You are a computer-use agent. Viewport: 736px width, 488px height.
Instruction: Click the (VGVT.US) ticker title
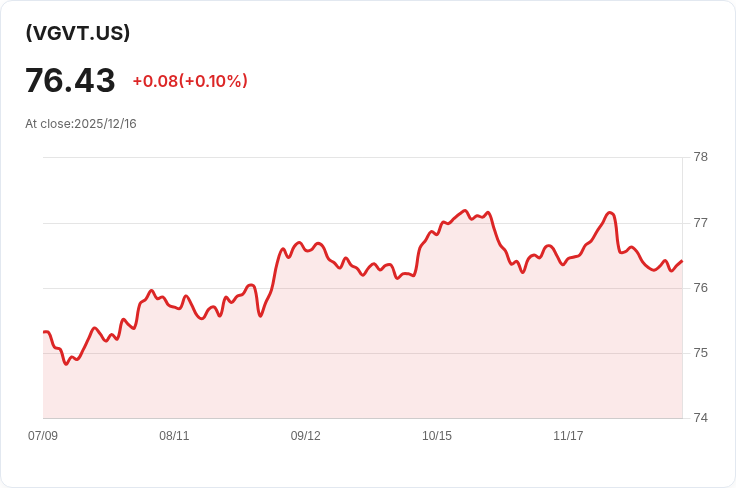78,33
